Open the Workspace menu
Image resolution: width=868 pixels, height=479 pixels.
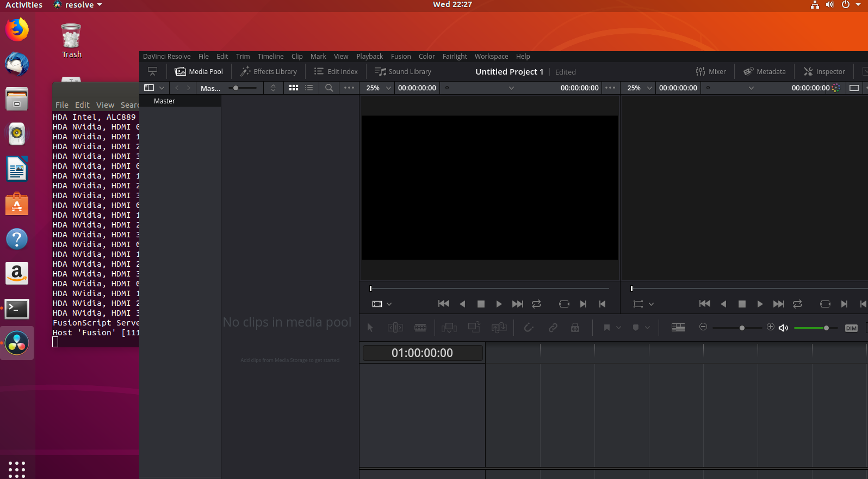(491, 56)
